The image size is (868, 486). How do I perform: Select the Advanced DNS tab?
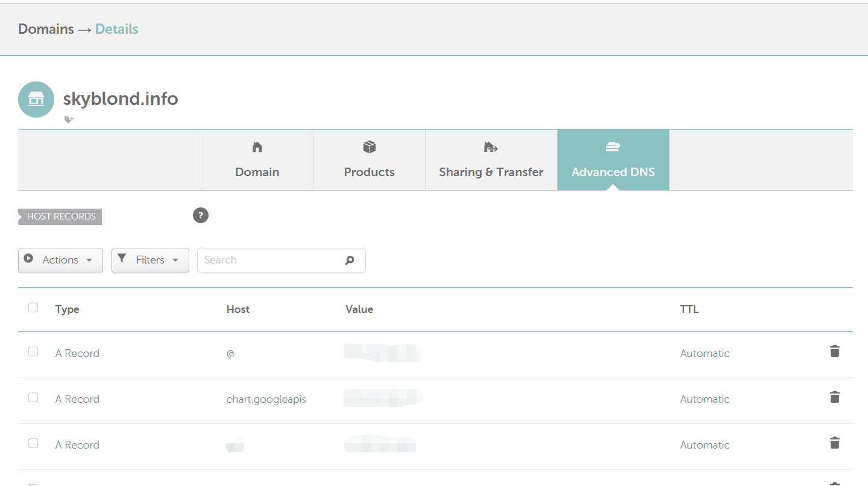pyautogui.click(x=613, y=160)
